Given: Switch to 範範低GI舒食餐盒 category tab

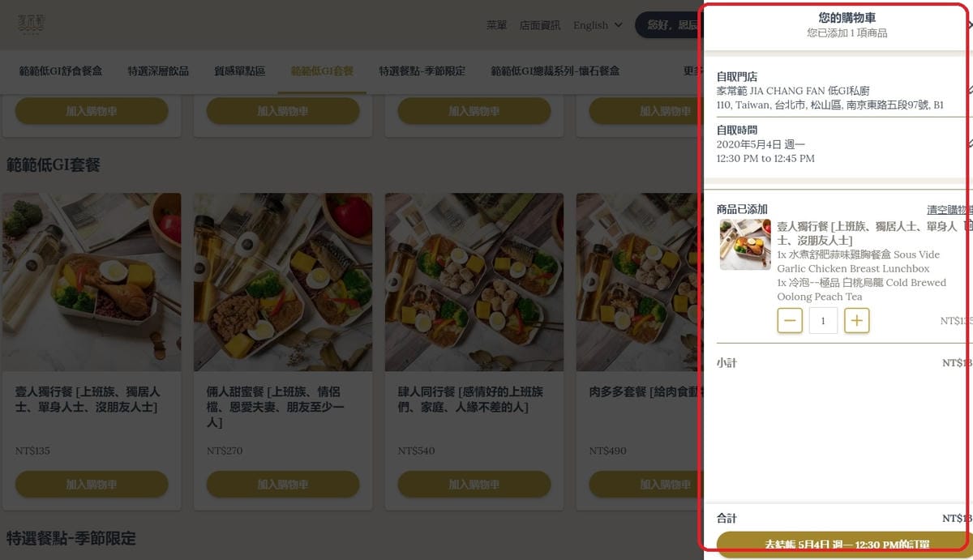Looking at the screenshot, I should (x=61, y=71).
